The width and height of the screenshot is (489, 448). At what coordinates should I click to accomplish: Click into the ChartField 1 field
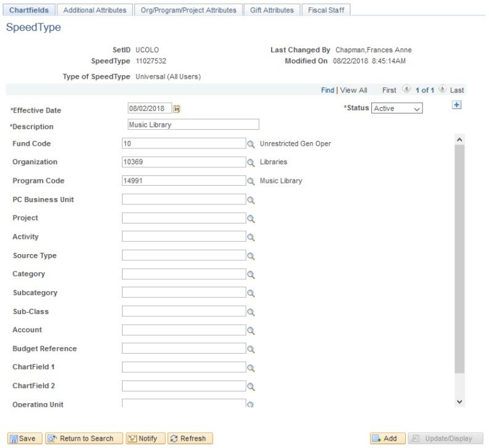click(184, 367)
